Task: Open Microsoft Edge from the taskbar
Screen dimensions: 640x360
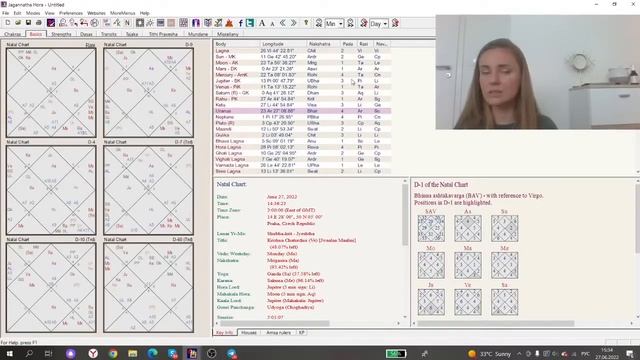Action: pos(153,353)
